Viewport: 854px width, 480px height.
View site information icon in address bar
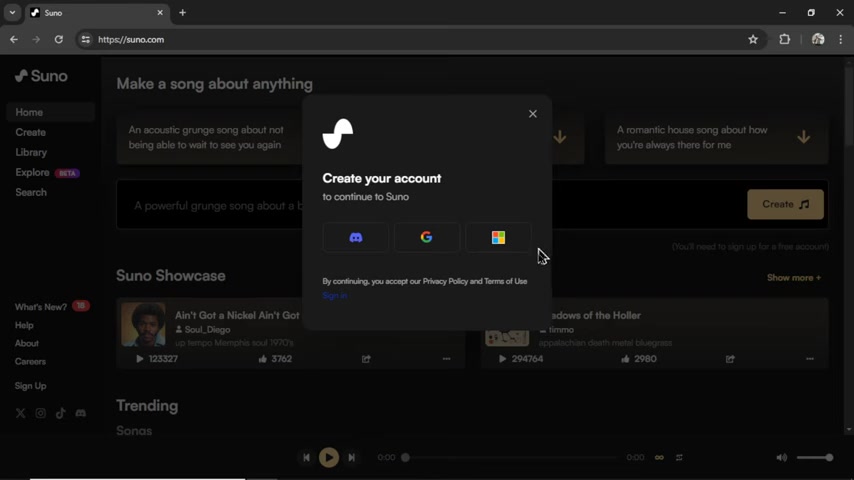86,39
